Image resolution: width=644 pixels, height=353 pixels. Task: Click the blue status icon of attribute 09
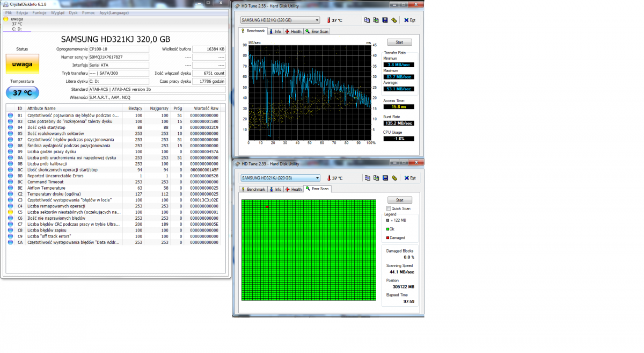10,152
